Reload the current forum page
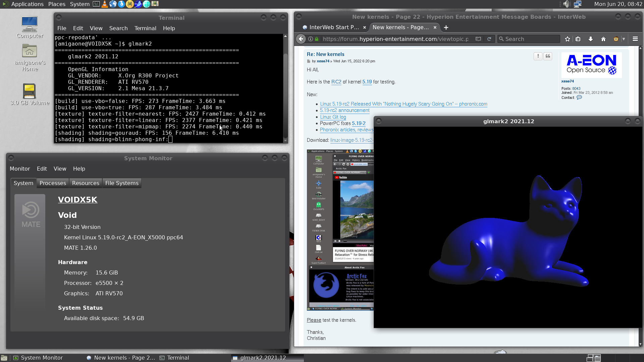644x362 pixels. click(x=489, y=39)
